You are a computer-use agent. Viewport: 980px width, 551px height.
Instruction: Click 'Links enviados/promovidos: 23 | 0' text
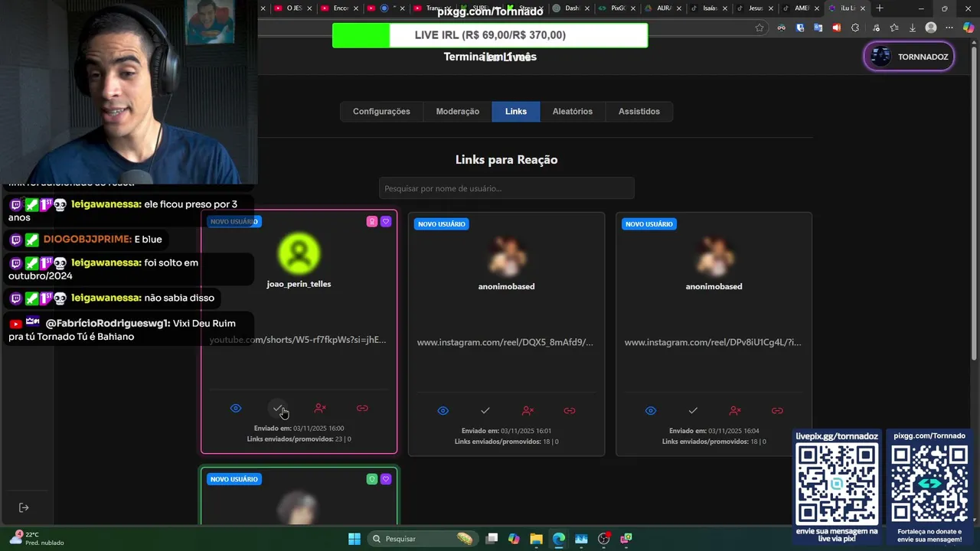tap(299, 439)
